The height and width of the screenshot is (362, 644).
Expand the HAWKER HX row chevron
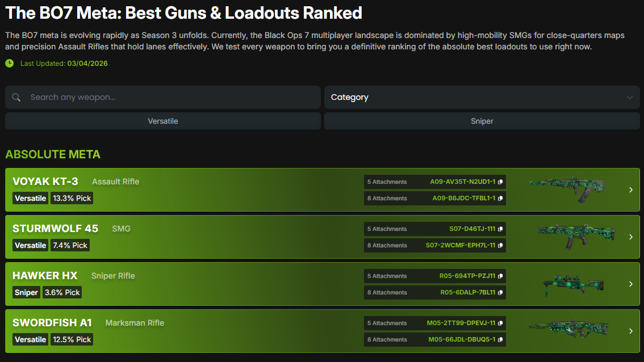tap(630, 284)
